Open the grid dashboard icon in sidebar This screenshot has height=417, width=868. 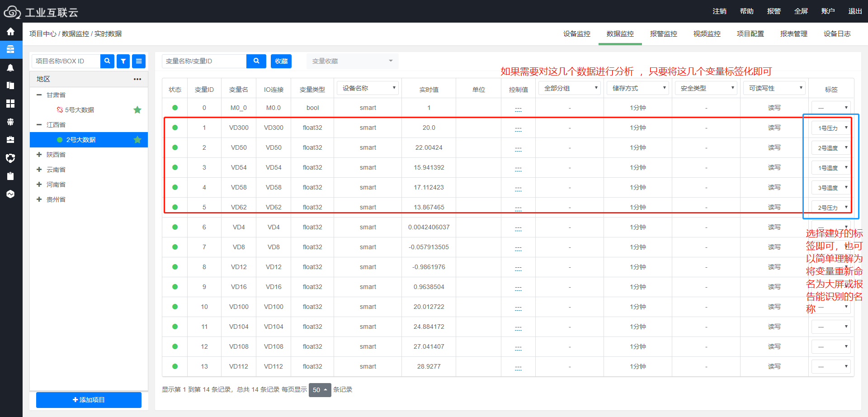pyautogui.click(x=10, y=104)
